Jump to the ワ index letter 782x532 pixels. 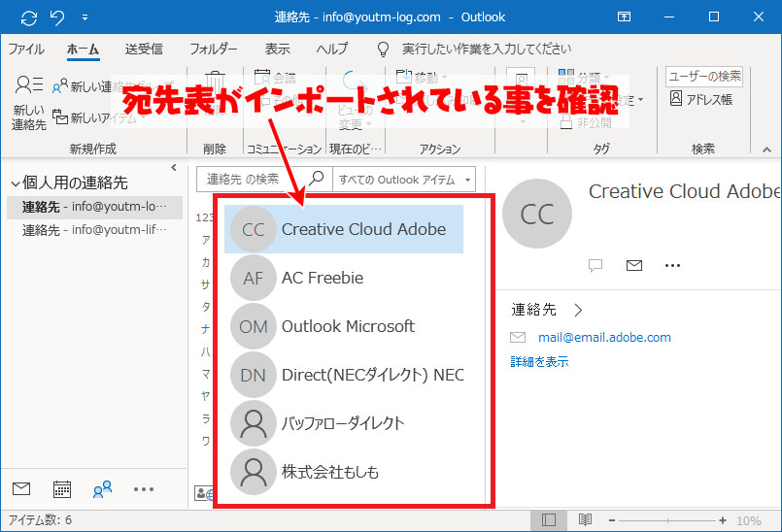[206, 442]
